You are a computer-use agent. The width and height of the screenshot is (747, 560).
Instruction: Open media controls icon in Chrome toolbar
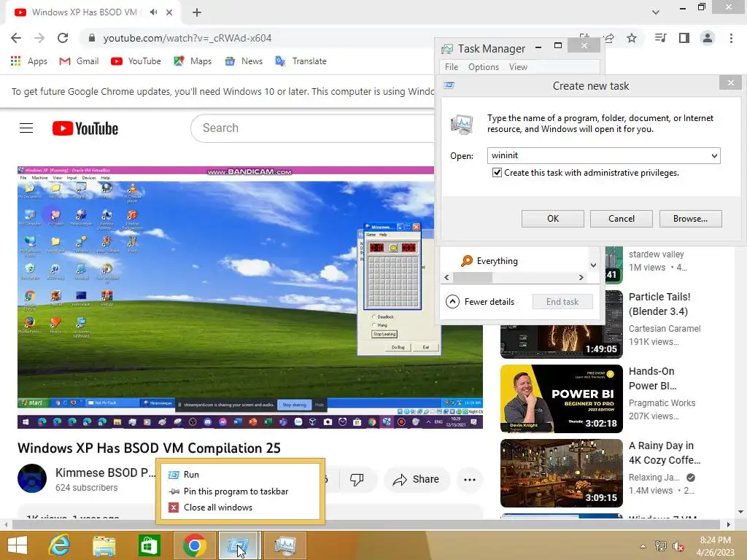pos(660,38)
